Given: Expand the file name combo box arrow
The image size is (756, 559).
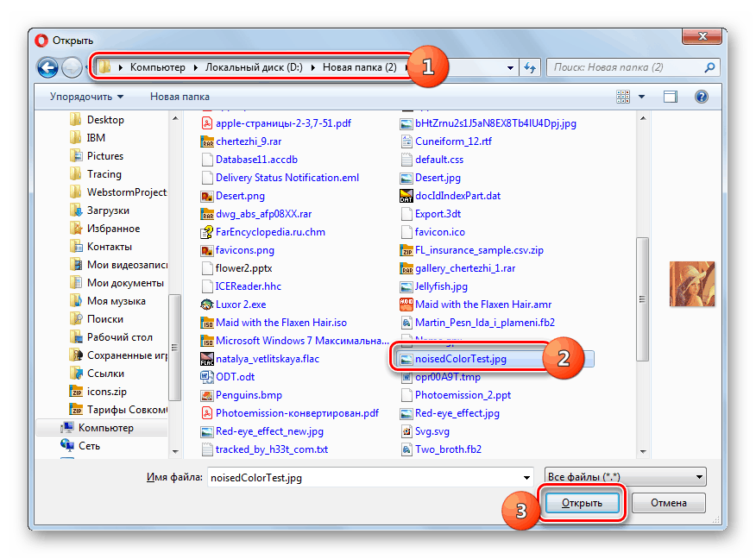Looking at the screenshot, I should point(526,478).
